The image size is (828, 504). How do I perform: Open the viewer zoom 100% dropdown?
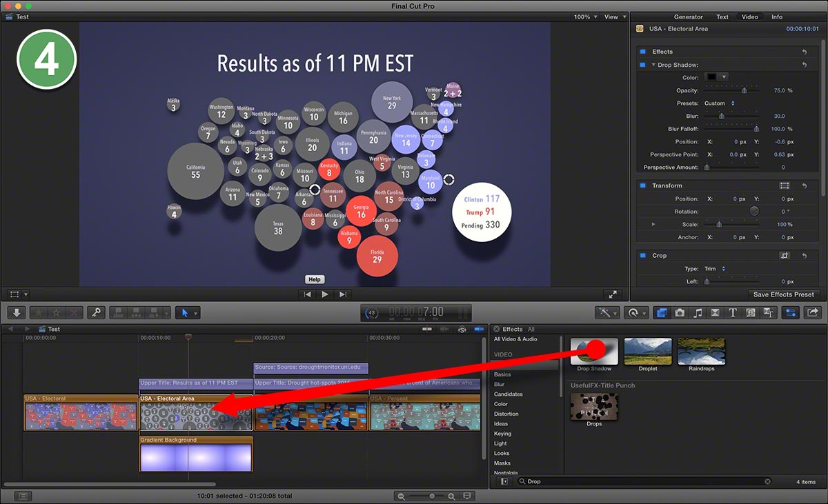coord(585,17)
